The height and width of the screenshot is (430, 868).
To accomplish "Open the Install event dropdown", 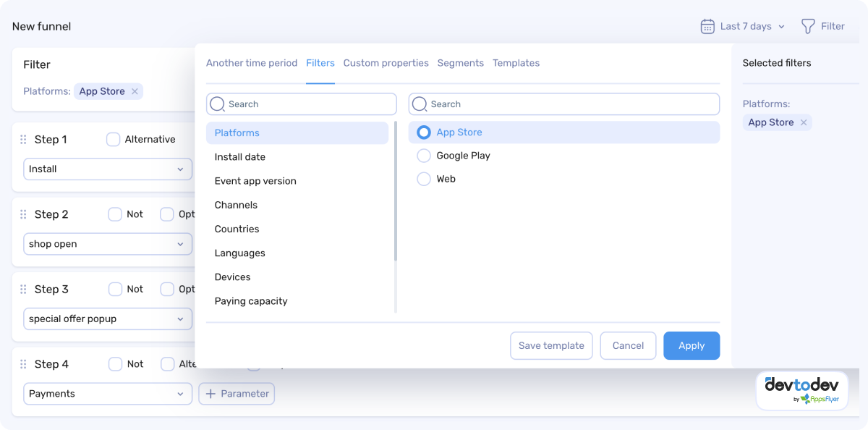I will point(108,169).
